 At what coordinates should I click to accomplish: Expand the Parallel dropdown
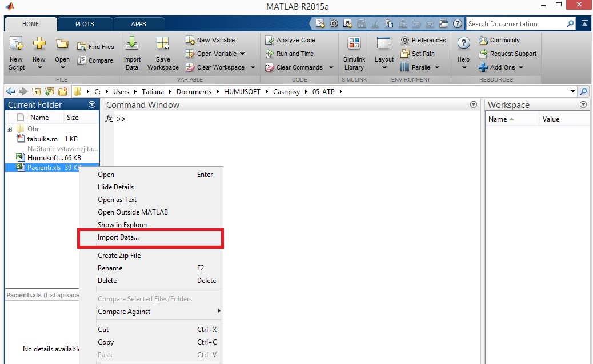click(437, 67)
